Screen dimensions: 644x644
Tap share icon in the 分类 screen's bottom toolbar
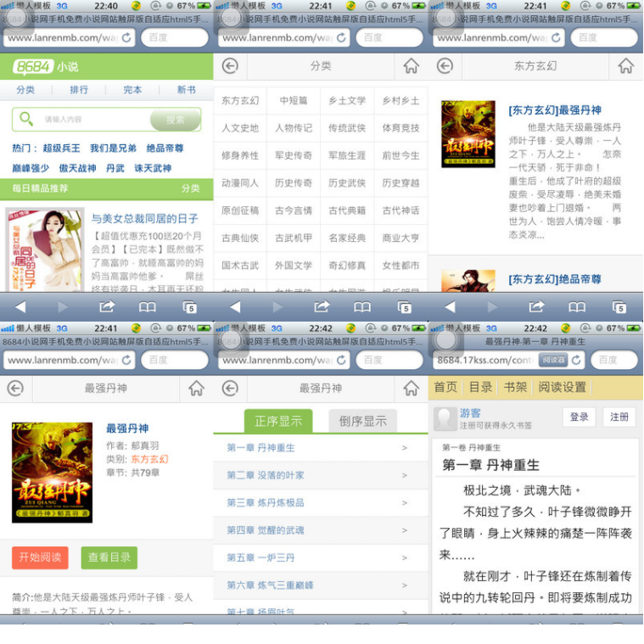tap(322, 306)
